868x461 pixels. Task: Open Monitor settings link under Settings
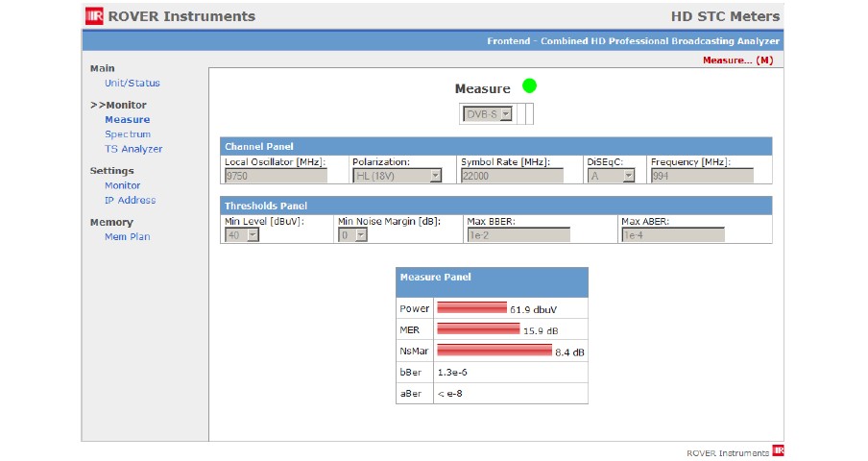click(122, 185)
